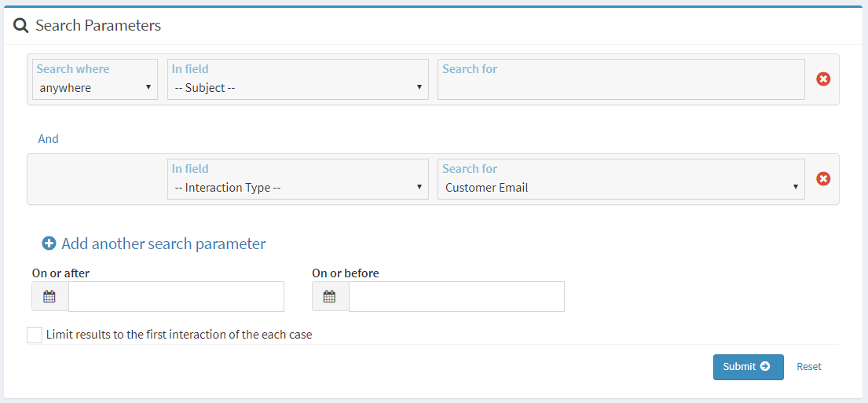Open the On or after calendar picker

coord(49,297)
